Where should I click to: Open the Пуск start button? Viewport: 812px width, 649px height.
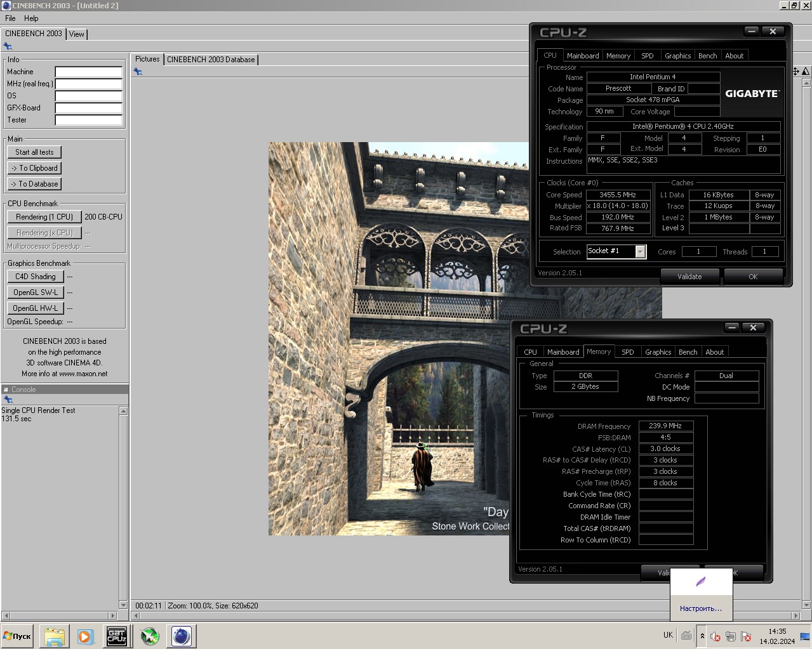coord(17,636)
